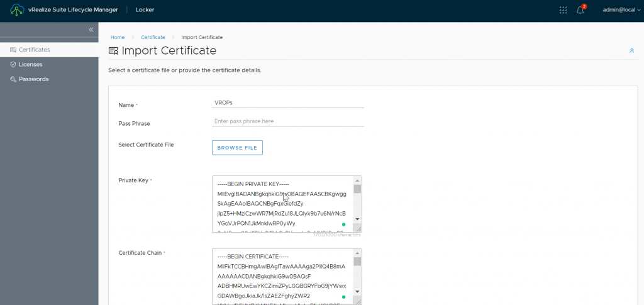Click the Certificate Chain scrollbar up arrow
The width and height of the screenshot is (644, 305).
point(357,252)
